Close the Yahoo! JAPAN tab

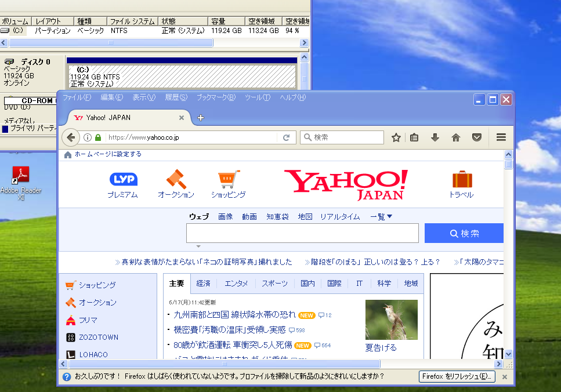pyautogui.click(x=182, y=118)
